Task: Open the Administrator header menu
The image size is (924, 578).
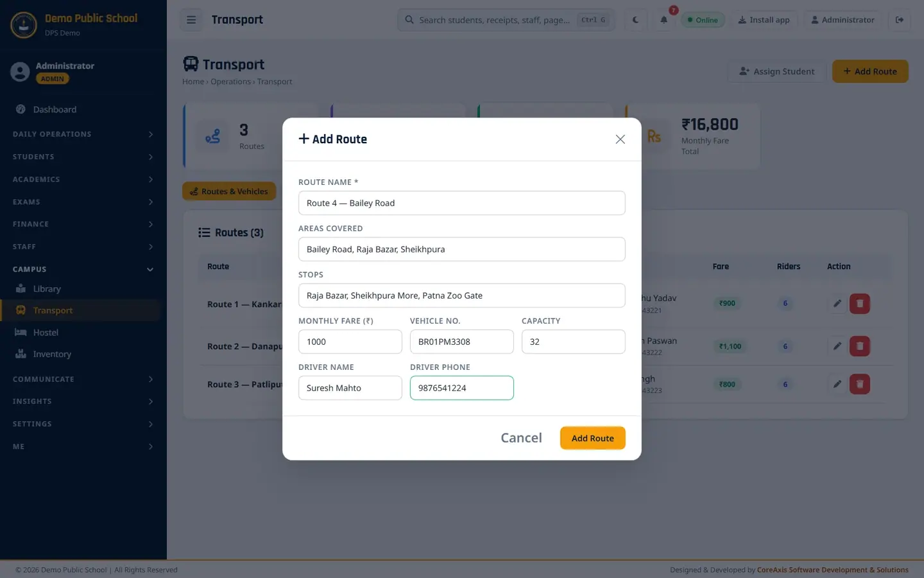Action: [x=843, y=20]
